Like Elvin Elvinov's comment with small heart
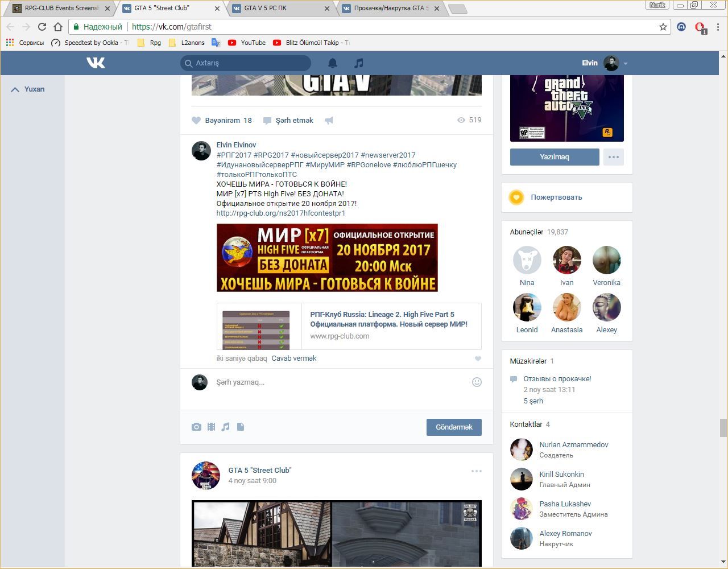Screen dimensions: 728x569 478,358
